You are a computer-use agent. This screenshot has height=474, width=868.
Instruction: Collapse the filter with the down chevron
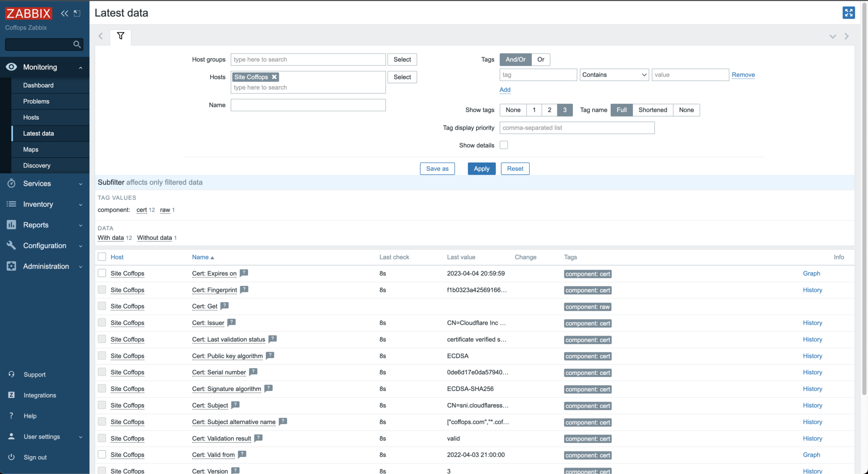(833, 36)
